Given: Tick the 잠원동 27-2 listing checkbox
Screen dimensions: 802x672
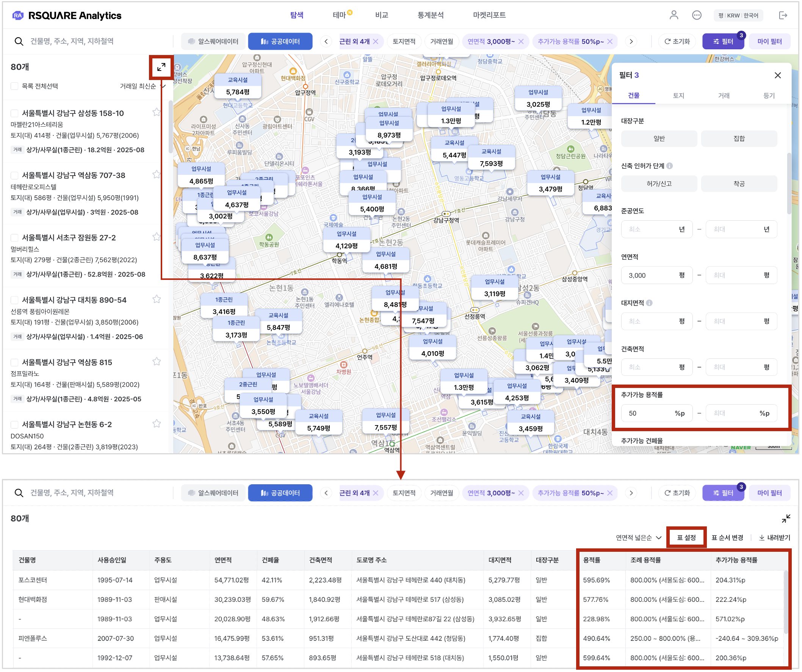Looking at the screenshot, I should click(14, 238).
